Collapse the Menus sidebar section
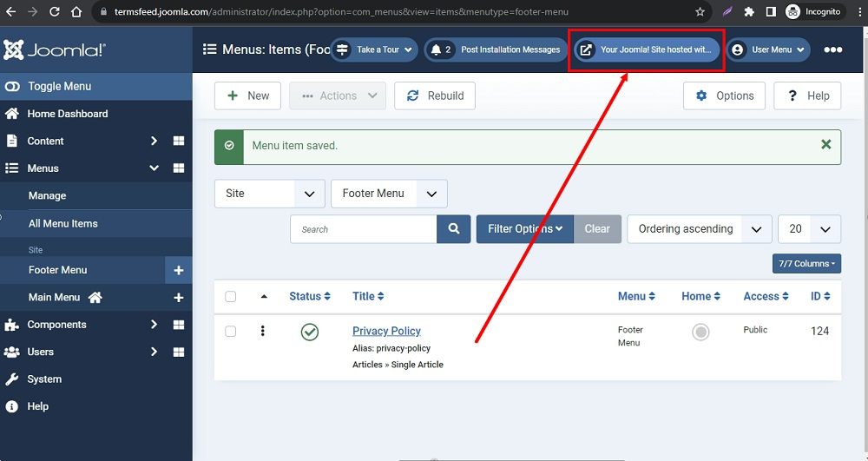 tap(154, 168)
